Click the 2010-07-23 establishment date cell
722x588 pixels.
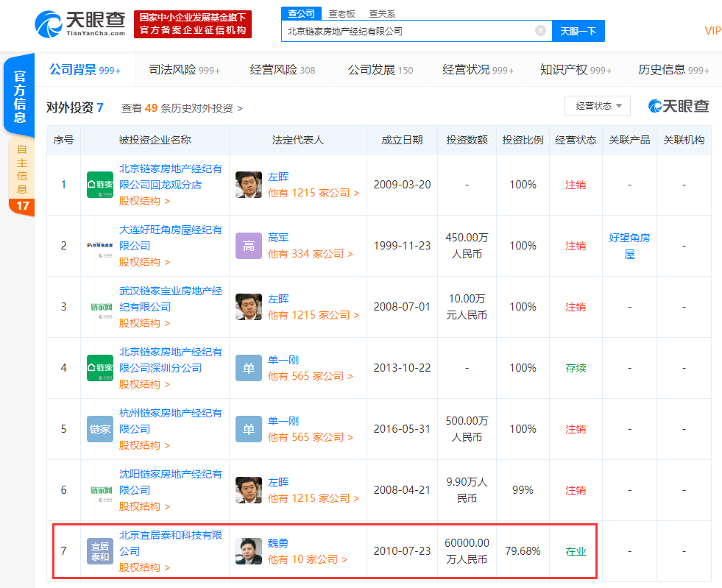click(402, 551)
